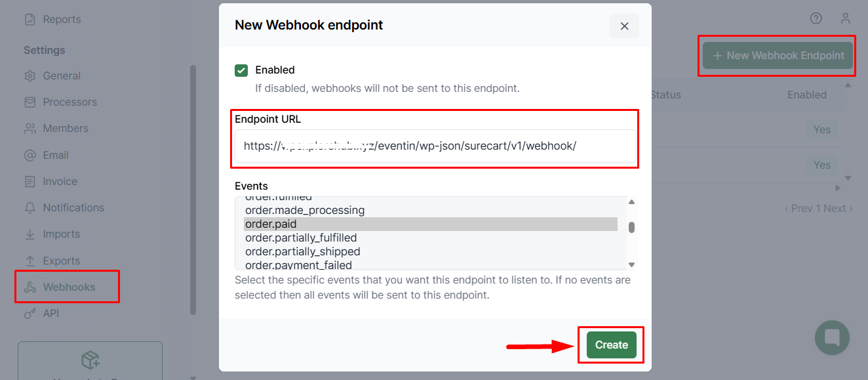The height and width of the screenshot is (380, 868).
Task: Select order.partially_shipped event option
Action: pyautogui.click(x=303, y=251)
